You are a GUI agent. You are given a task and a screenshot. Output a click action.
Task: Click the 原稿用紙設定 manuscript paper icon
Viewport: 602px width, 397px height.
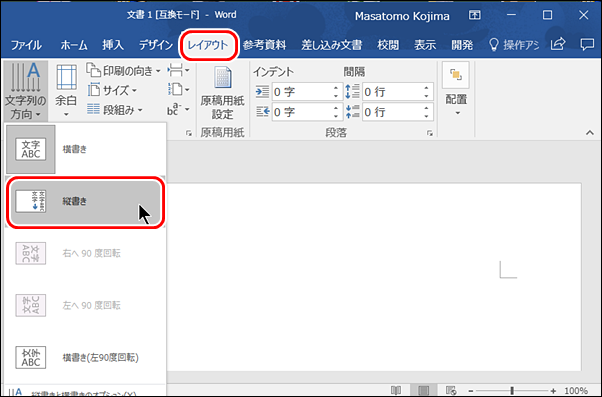pos(222,92)
